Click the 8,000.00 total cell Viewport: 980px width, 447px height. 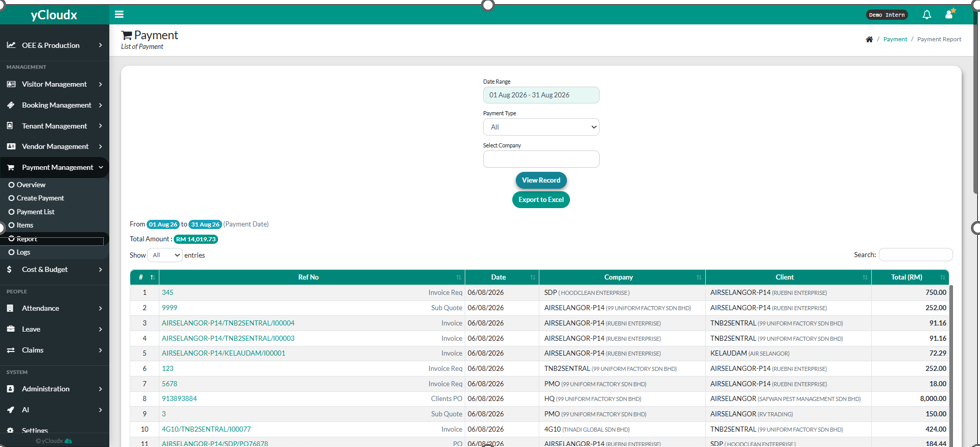click(x=911, y=399)
